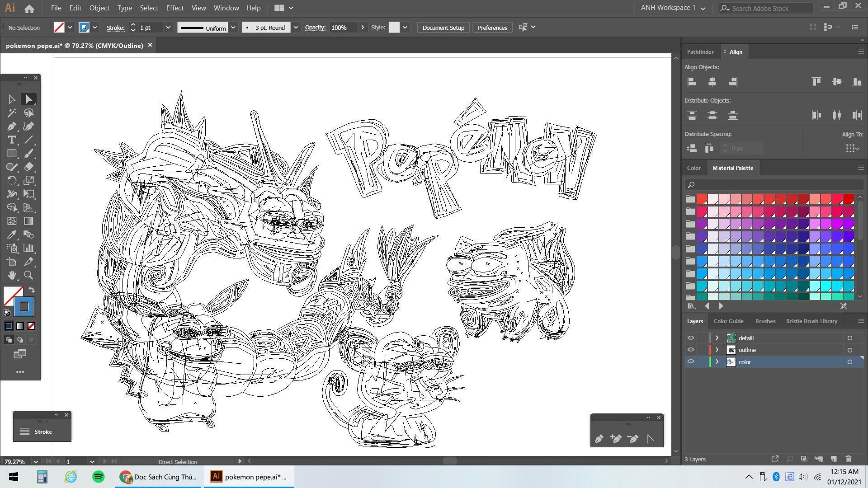
Task: Set paint mode to None
Action: tap(31, 326)
